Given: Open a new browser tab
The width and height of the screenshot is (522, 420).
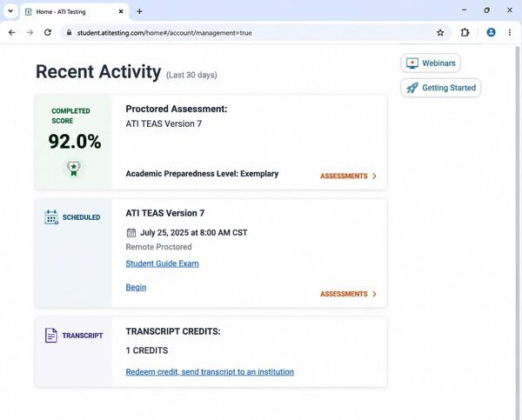Looking at the screenshot, I should (x=139, y=11).
